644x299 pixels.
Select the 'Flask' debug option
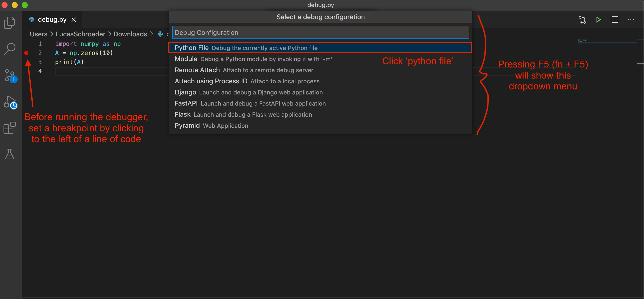[243, 114]
